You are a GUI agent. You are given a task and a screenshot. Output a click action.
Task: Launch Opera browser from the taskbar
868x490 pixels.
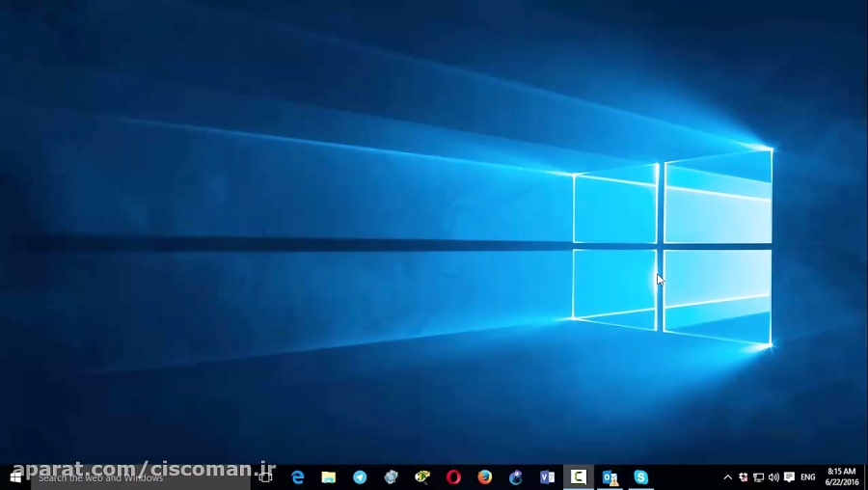click(453, 476)
